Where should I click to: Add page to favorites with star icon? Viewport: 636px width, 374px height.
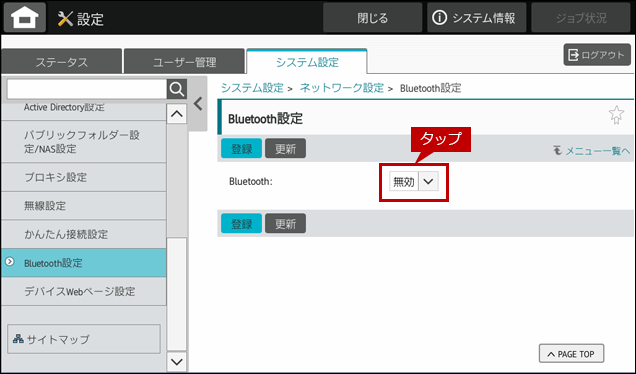pos(616,115)
